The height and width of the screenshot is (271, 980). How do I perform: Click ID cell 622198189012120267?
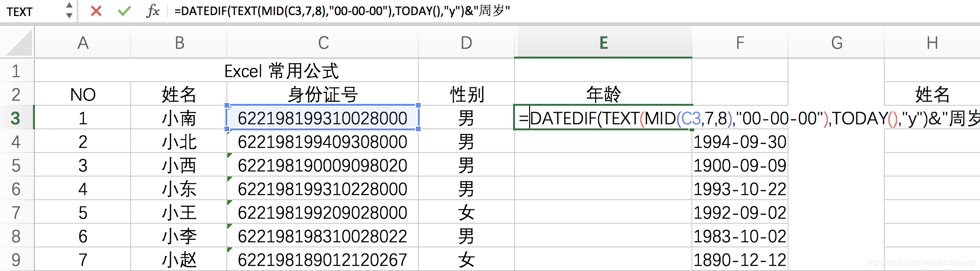pyautogui.click(x=323, y=259)
